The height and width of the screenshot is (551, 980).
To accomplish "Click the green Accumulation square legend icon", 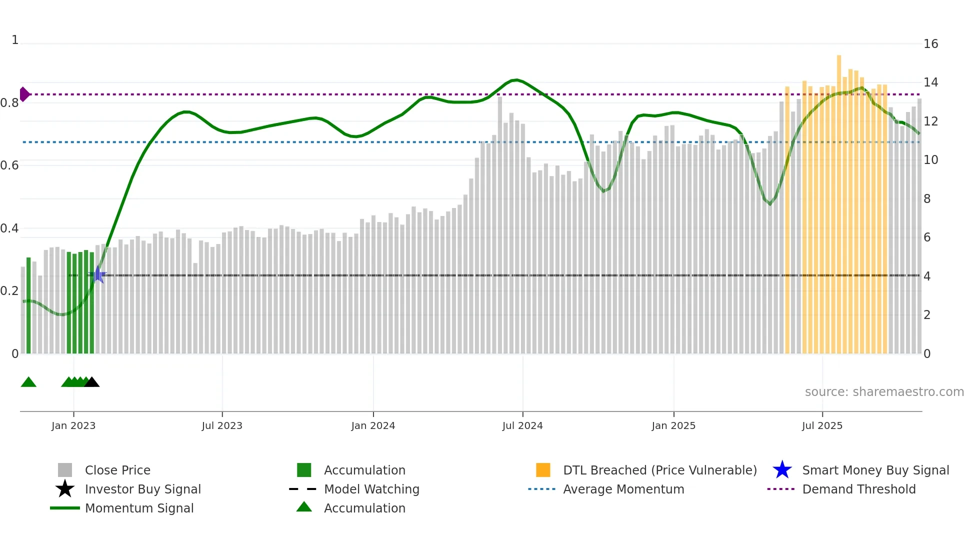I will [x=304, y=470].
